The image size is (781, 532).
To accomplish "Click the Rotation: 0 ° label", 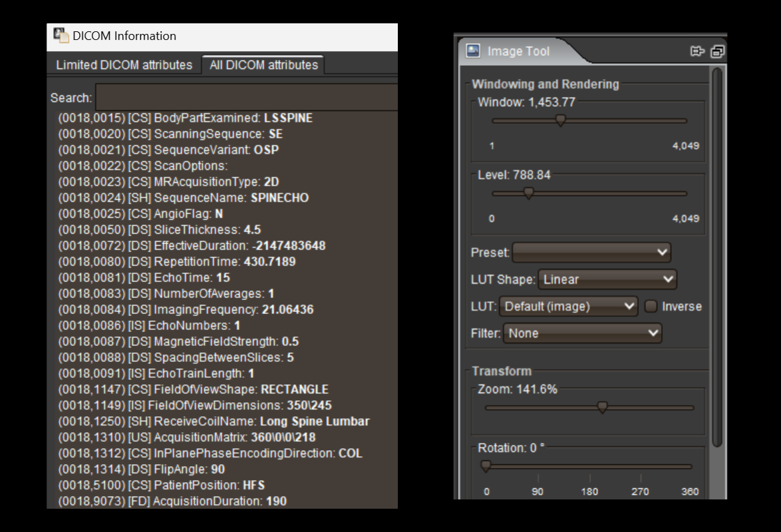I will tap(511, 448).
